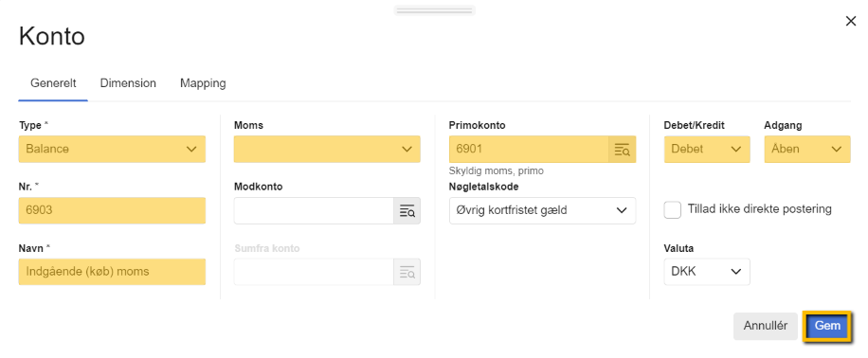Click the Nr. field containing 6903
The height and width of the screenshot is (358, 868).
coord(112,211)
